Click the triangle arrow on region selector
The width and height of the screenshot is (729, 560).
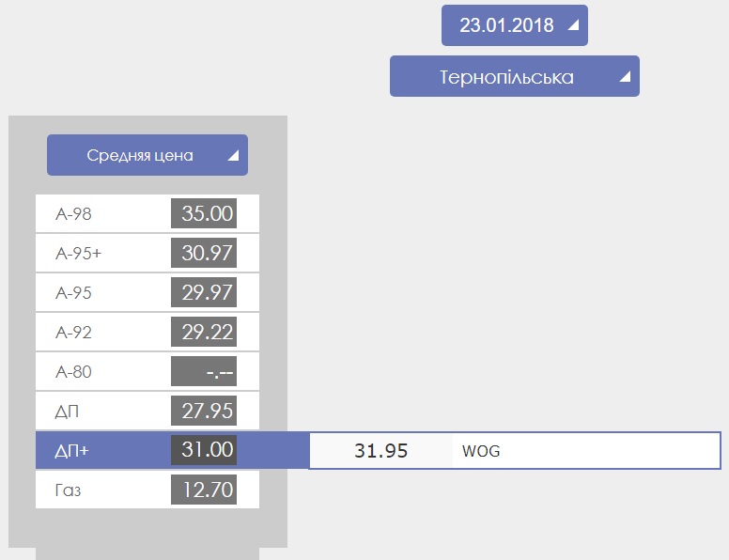[x=626, y=76]
